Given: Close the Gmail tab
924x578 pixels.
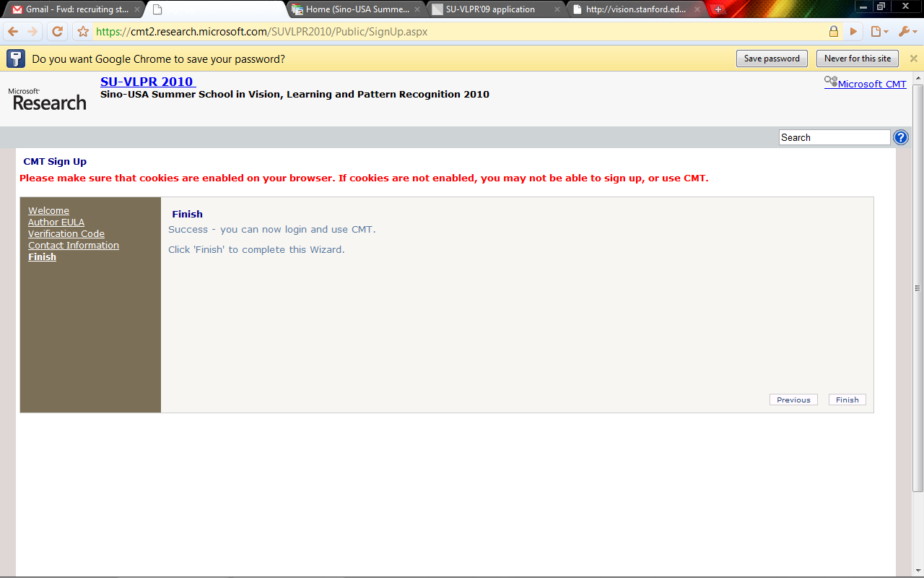Looking at the screenshot, I should [x=137, y=9].
